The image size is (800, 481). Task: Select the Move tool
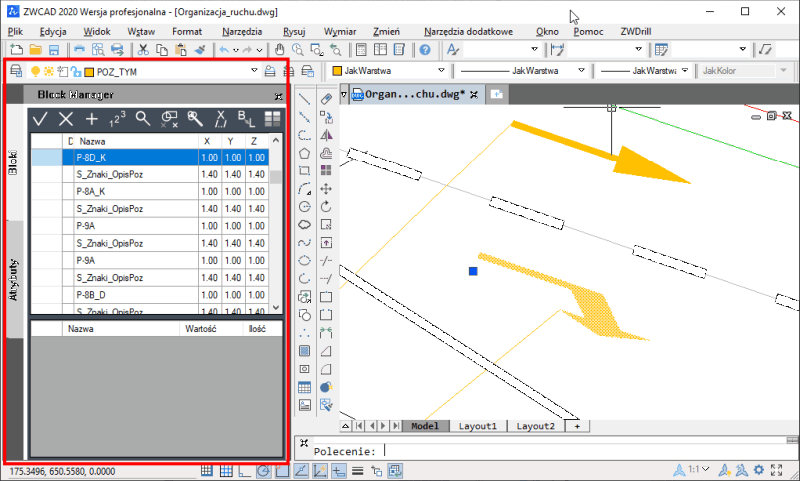point(326,189)
